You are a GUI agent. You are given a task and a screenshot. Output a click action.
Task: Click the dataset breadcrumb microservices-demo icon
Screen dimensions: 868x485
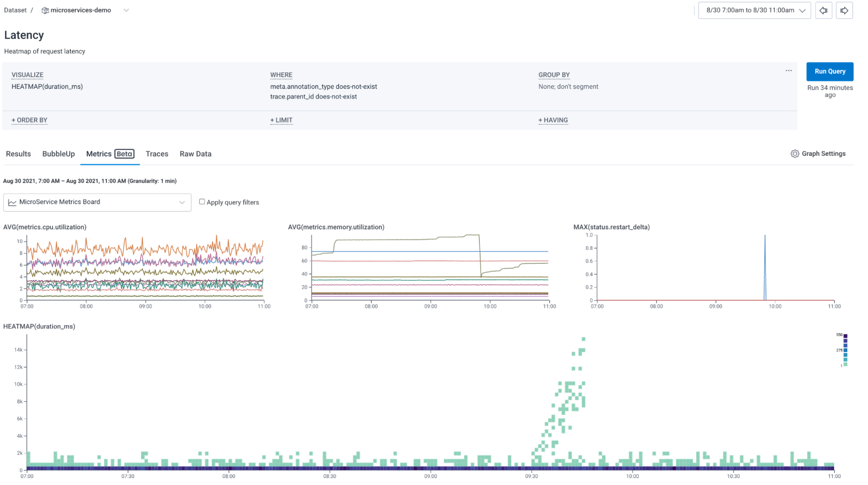pos(44,10)
